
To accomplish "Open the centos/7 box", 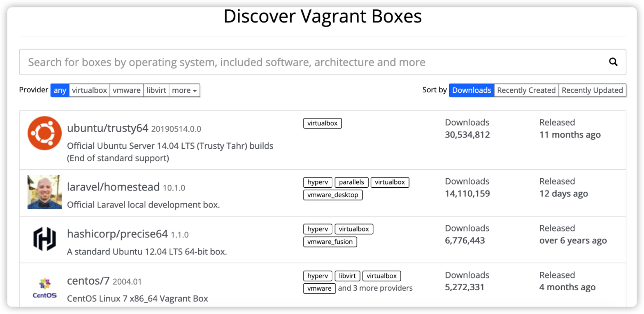I will click(x=88, y=281).
